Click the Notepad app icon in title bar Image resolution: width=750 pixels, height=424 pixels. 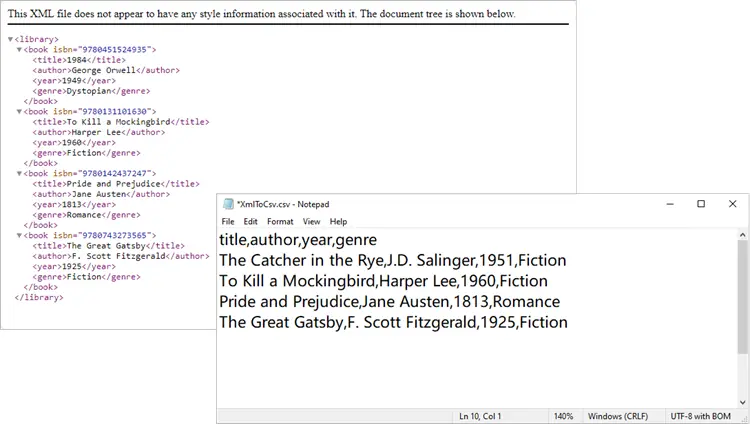(x=228, y=204)
